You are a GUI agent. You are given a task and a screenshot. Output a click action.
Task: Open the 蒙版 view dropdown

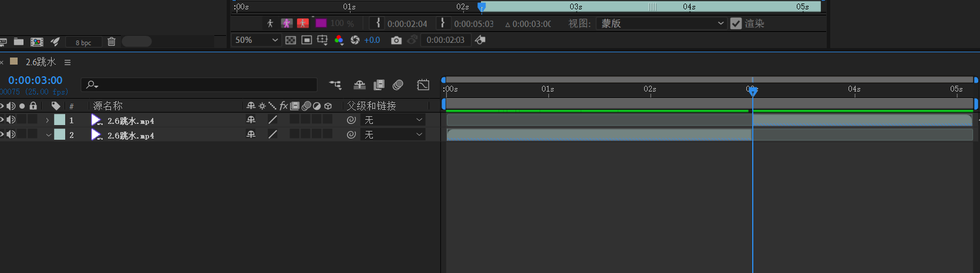[661, 23]
